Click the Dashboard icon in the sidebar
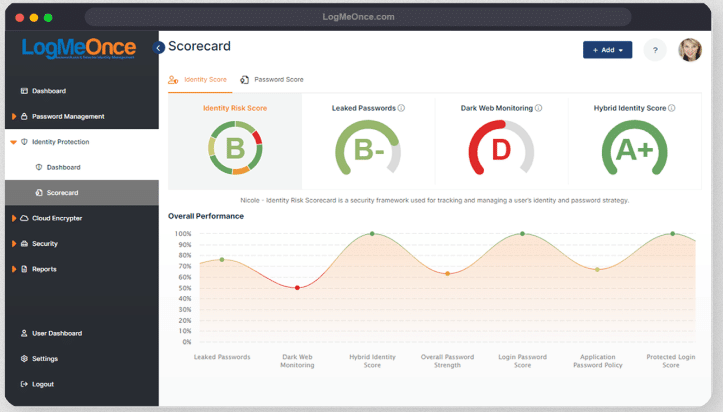Screen dimensions: 723x412 point(24,91)
